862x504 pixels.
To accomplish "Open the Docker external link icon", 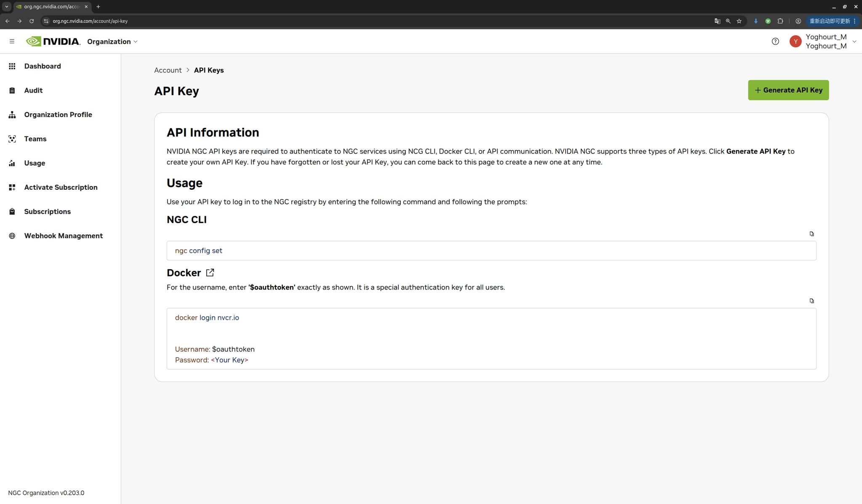I will coord(210,273).
